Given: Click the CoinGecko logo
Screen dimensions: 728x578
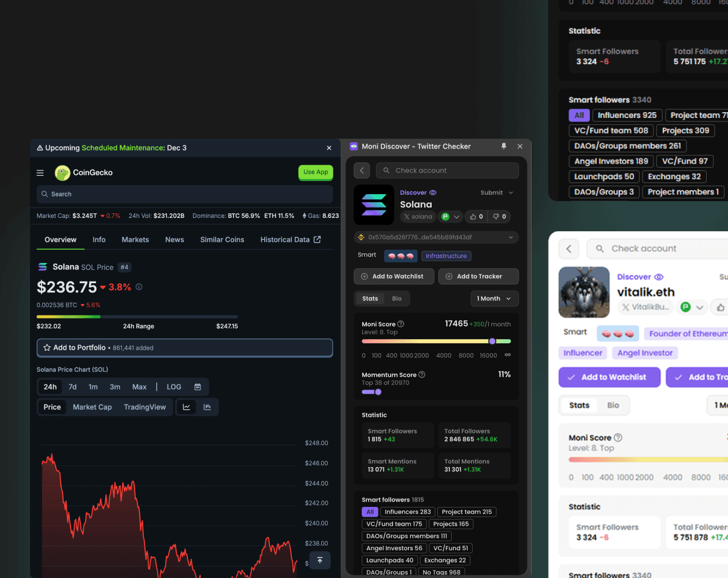Looking at the screenshot, I should pos(84,172).
